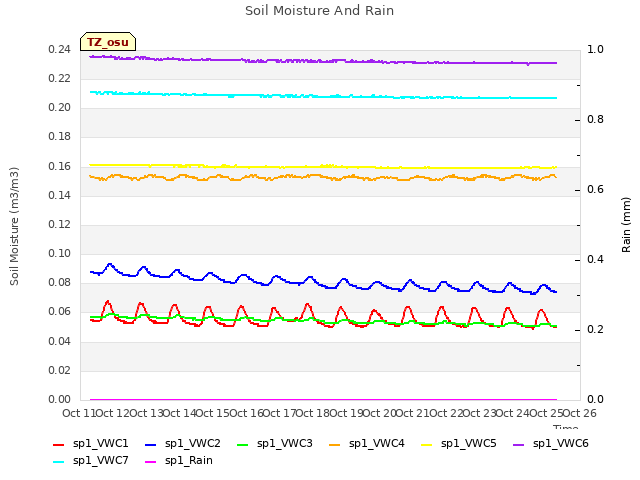Click the red sp1_VWC1 legend swatch
Image resolution: width=640 pixels, height=480 pixels.
point(59,444)
